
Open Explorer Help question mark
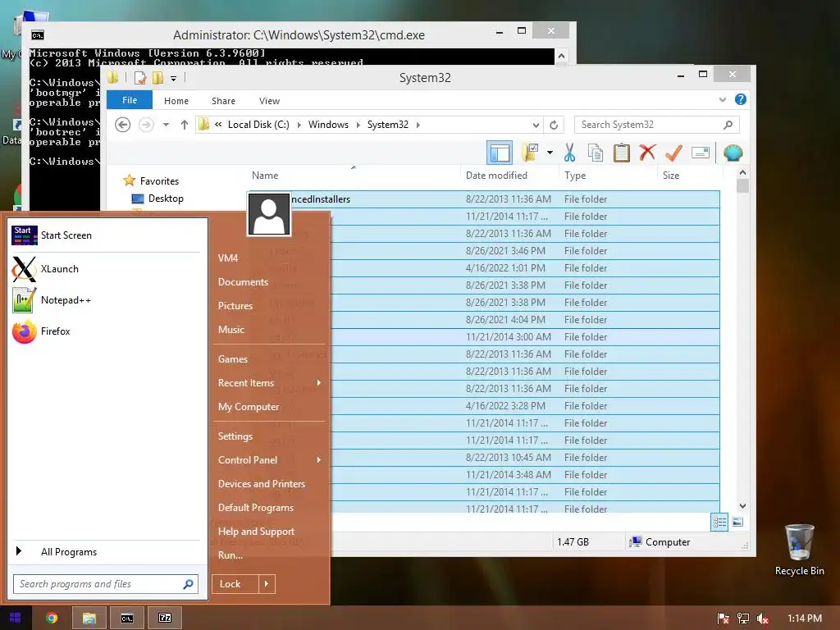click(x=741, y=99)
